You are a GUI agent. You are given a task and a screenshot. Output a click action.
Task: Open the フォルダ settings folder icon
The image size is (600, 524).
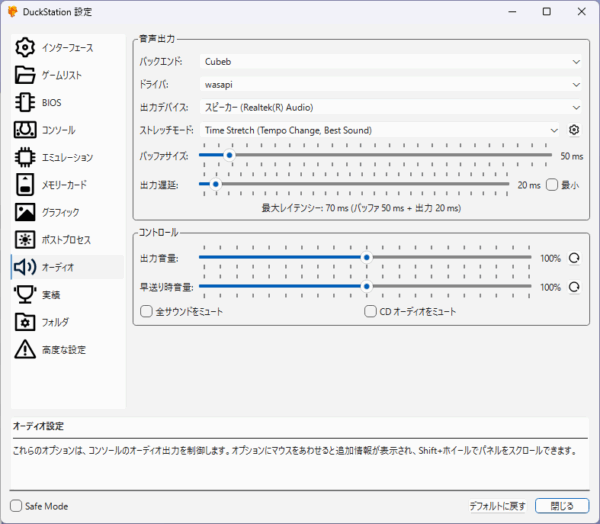coord(25,322)
